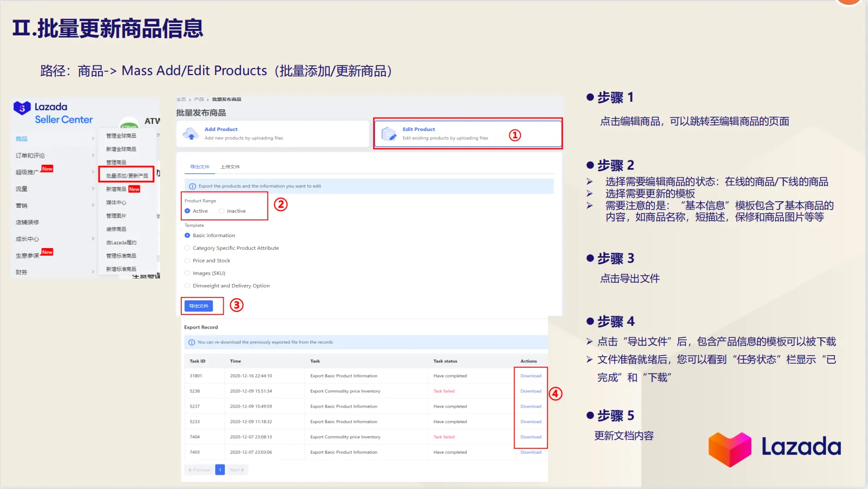The image size is (868, 489).
Task: Choose Category Specific Product Attribute template
Action: 187,248
